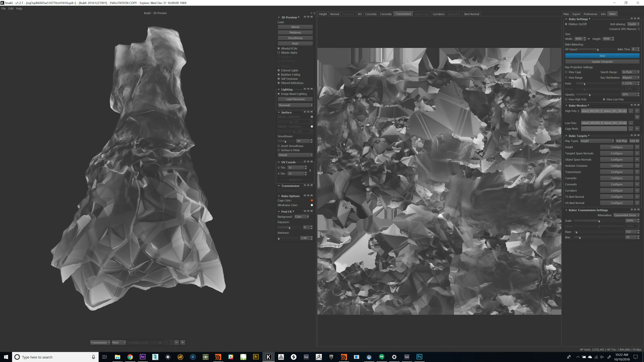Remove the Cage Mesh with minus
The image size is (644, 362).
click(x=637, y=129)
